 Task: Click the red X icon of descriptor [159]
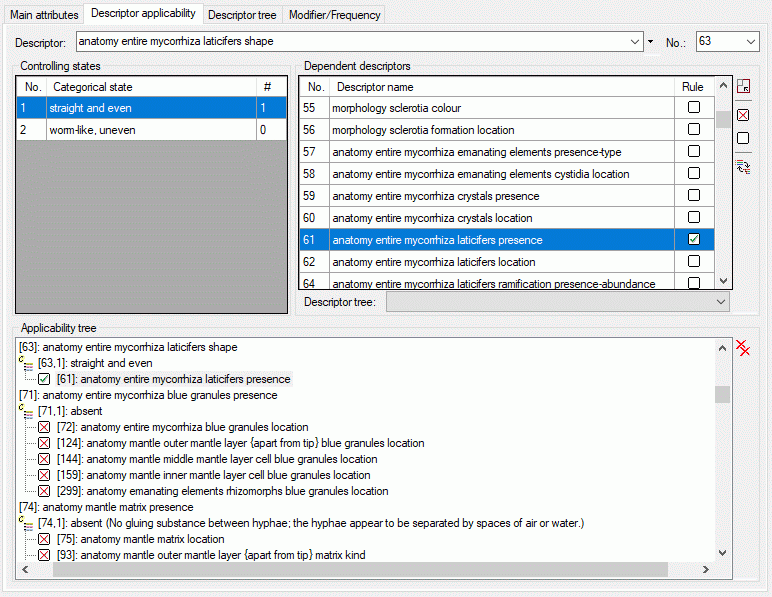[x=44, y=475]
